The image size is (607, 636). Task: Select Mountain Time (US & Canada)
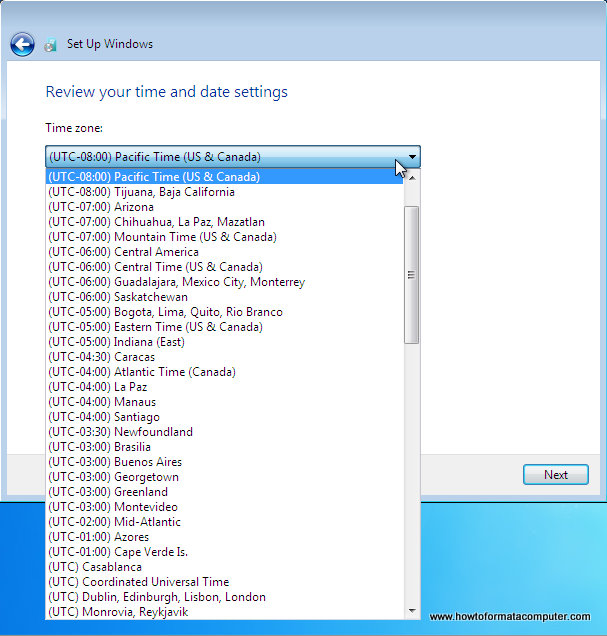pos(225,237)
